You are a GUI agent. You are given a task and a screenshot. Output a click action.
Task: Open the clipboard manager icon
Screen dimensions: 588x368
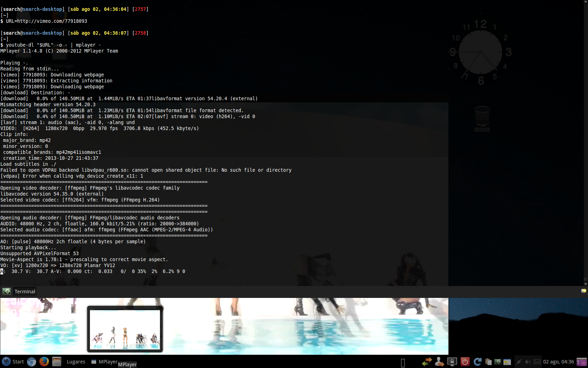click(489, 362)
